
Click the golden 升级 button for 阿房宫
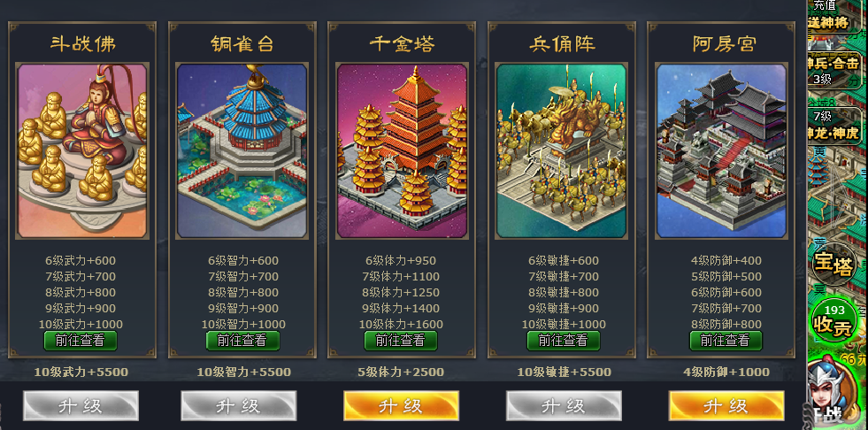click(x=726, y=405)
